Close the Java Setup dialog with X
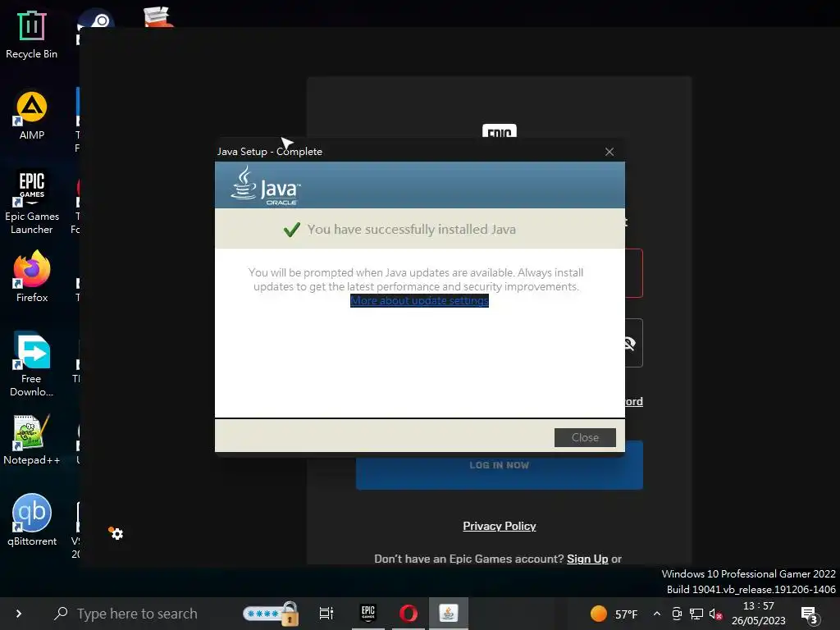This screenshot has height=630, width=840. coord(609,152)
